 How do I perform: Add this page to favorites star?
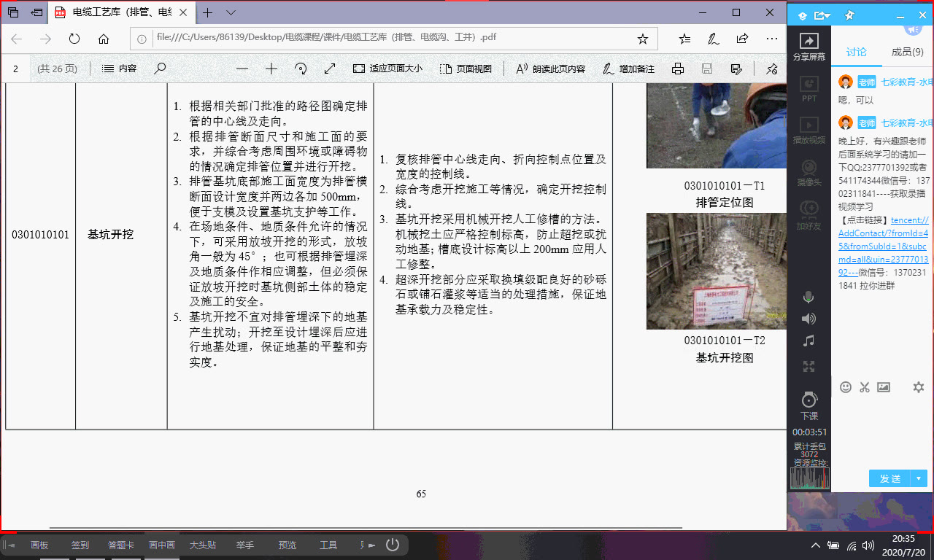pyautogui.click(x=642, y=39)
